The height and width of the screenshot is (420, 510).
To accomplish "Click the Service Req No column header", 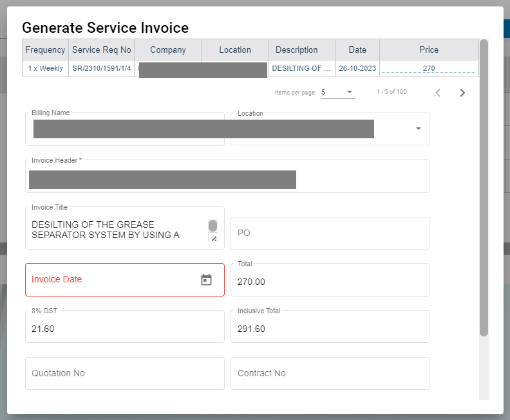I will (101, 50).
